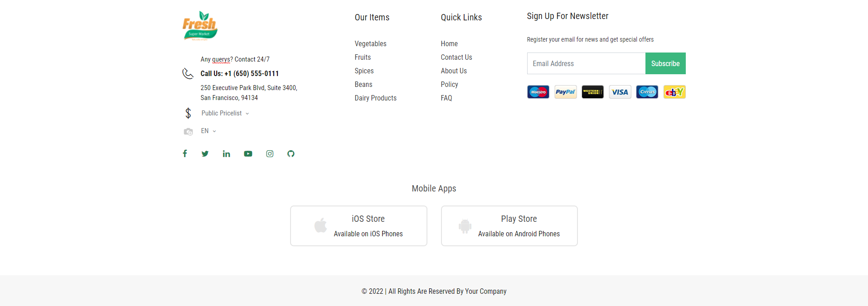
Task: Go to Vegetables items link
Action: (370, 43)
